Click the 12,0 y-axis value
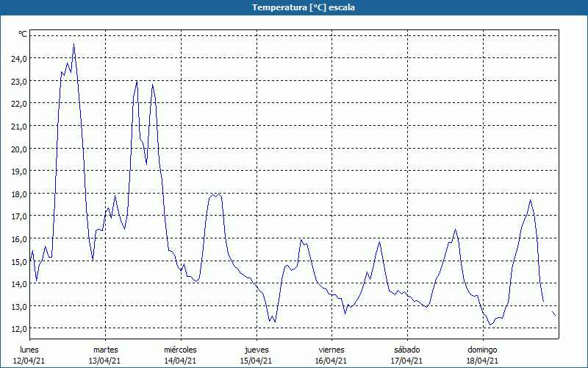Image resolution: width=588 pixels, height=368 pixels. point(20,329)
